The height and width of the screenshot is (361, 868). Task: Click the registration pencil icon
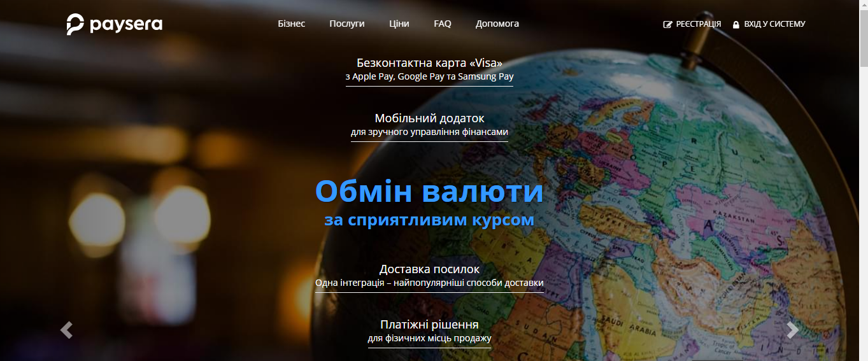pyautogui.click(x=668, y=24)
